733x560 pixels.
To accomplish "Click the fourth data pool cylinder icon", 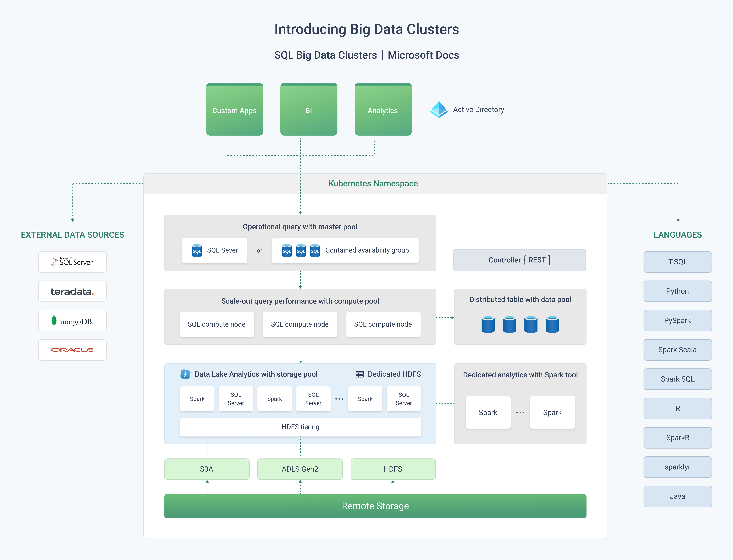I will [x=552, y=324].
